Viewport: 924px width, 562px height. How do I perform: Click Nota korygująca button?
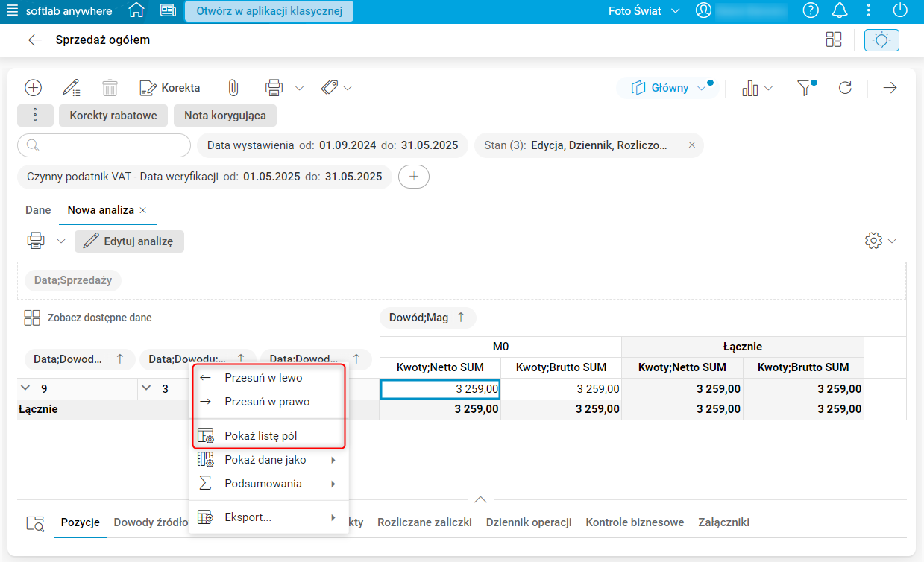[225, 116]
